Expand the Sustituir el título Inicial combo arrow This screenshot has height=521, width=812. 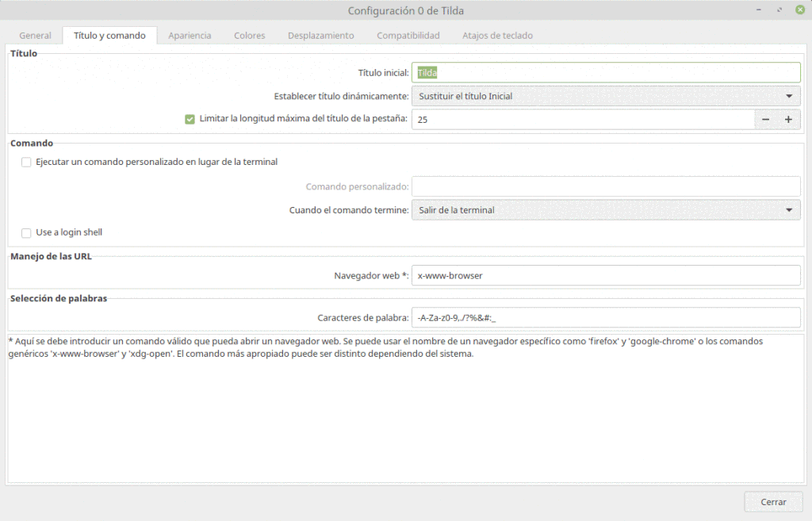[789, 94]
